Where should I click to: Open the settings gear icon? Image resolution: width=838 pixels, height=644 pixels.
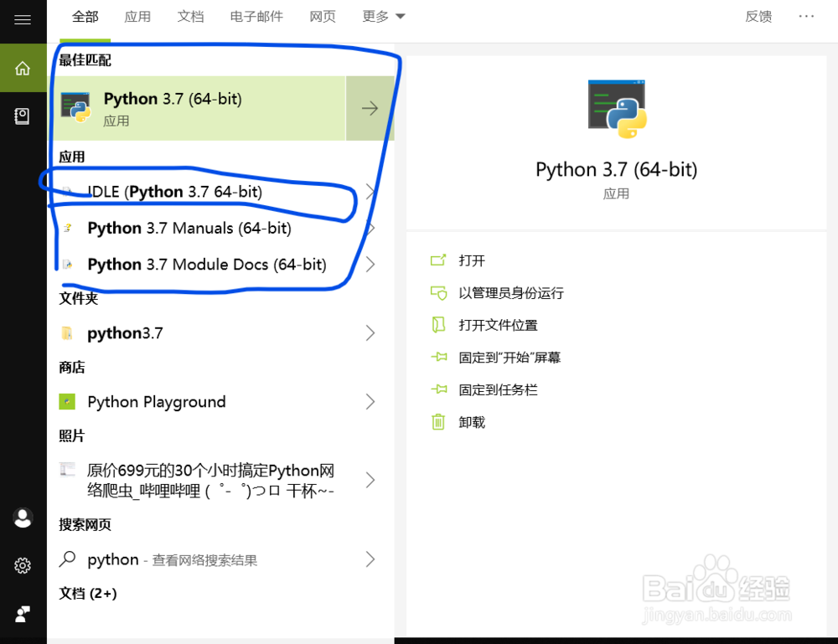pyautogui.click(x=23, y=565)
